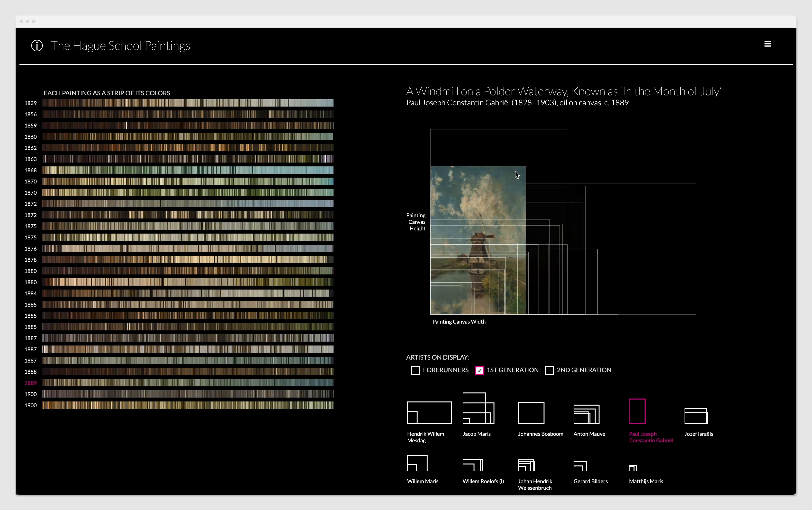This screenshot has width=812, height=510.
Task: Select Willem Roelofs (I) canvas icon
Action: coord(472,465)
